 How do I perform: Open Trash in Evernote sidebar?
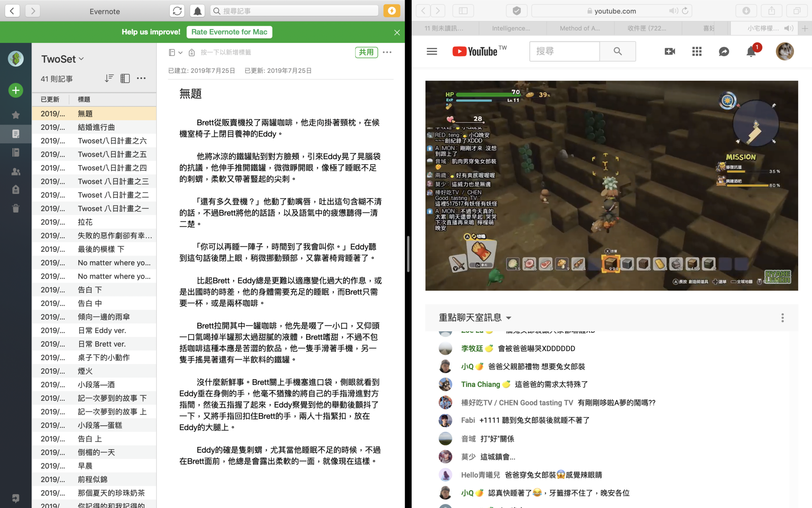[16, 208]
